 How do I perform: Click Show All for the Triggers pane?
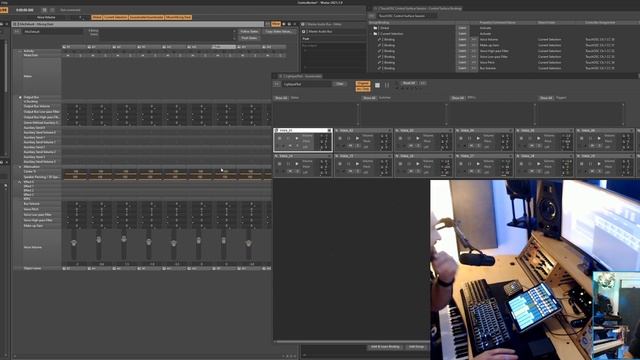[x=546, y=98]
